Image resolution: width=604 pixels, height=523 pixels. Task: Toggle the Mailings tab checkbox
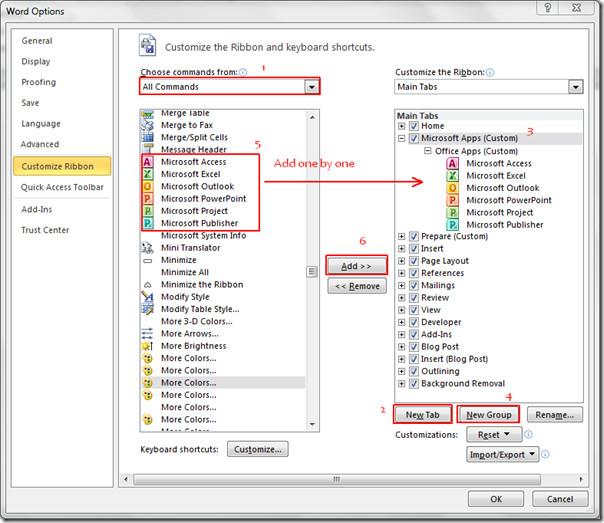click(414, 285)
